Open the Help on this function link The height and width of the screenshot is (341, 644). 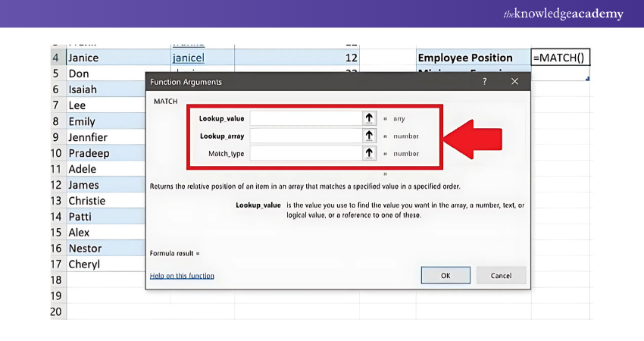182,276
